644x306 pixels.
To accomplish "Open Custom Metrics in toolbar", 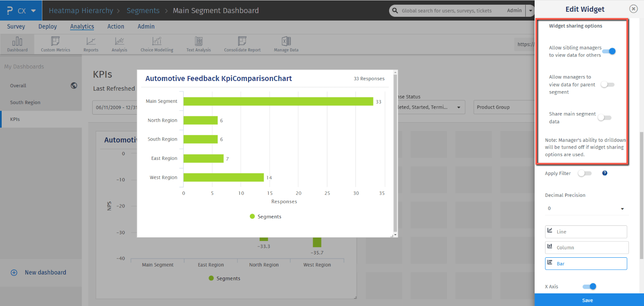I will [55, 44].
